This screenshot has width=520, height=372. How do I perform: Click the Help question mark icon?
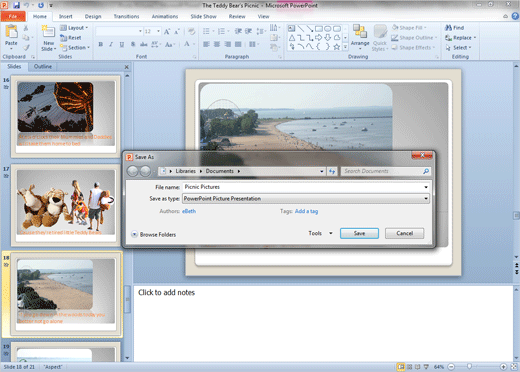point(515,16)
